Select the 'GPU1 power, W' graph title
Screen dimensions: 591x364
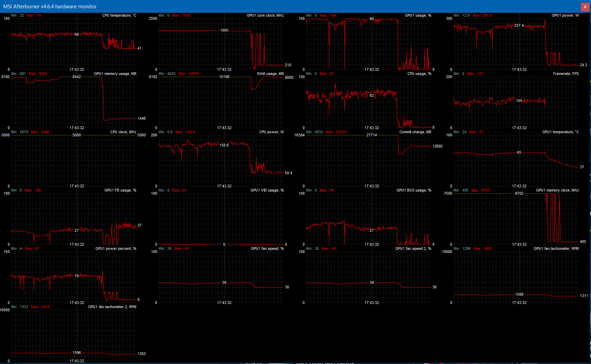[565, 15]
